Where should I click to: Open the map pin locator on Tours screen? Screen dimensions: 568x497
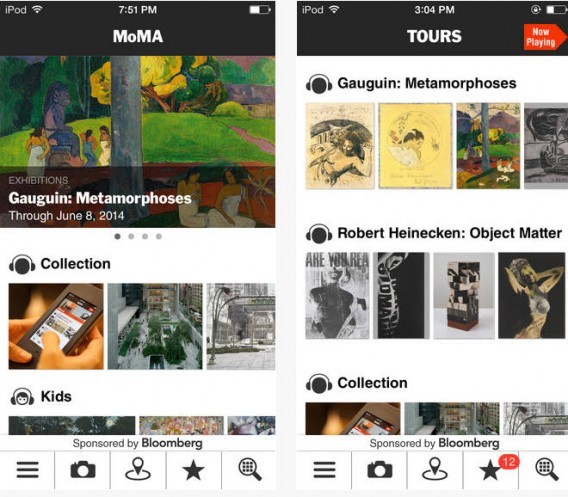435,469
